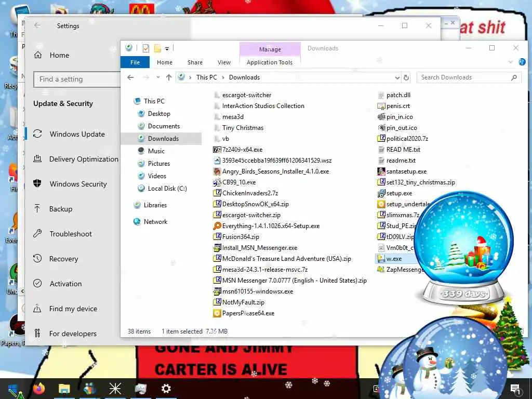Select the penis.crt certificate icon
The width and height of the screenshot is (532, 399).
coord(381,106)
